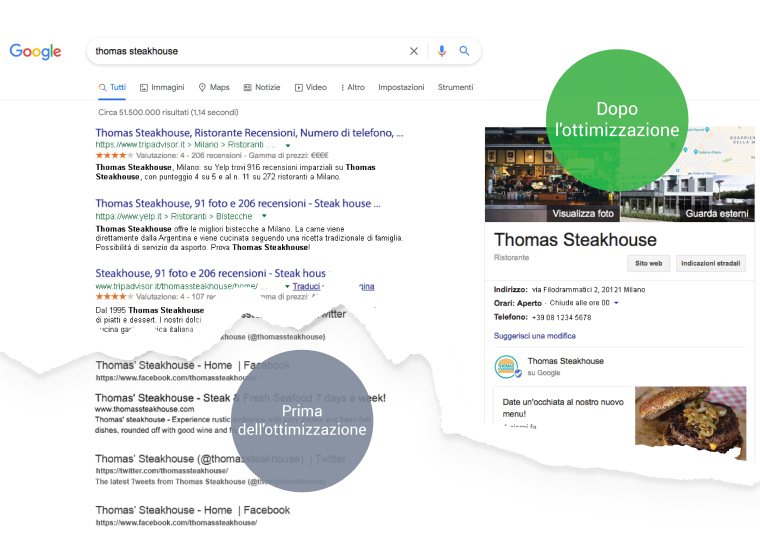Open Thomas Steakhouse Ristorante Recensioni result
This screenshot has width=760, height=555.
pos(249,133)
